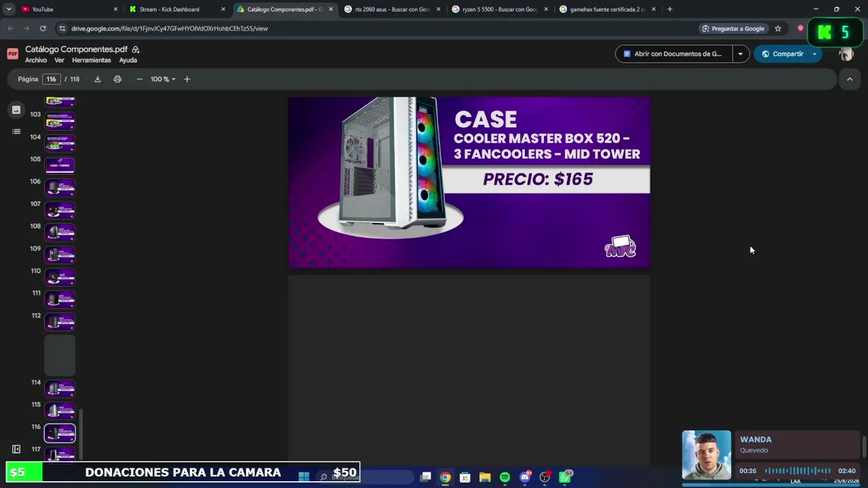Screen dimensions: 868x488
Task: Select the page 115 thumbnail
Action: point(60,411)
